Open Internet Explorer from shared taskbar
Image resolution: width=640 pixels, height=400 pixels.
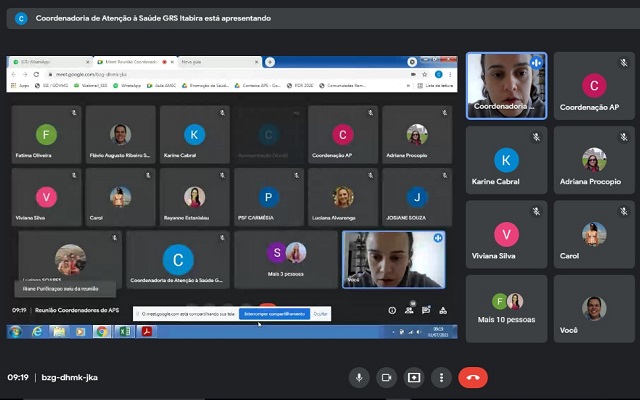(38, 332)
